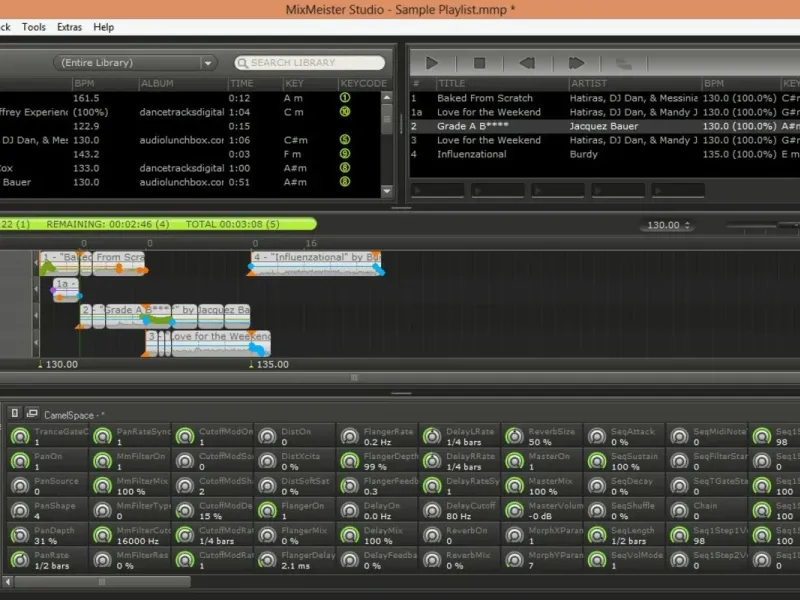Screen dimensions: 800x600
Task: Toggle the FlangerOn parameter knob
Action: (x=266, y=509)
